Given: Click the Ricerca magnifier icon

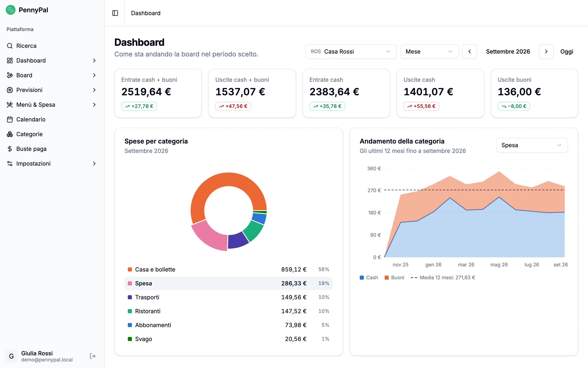Looking at the screenshot, I should click(x=10, y=46).
